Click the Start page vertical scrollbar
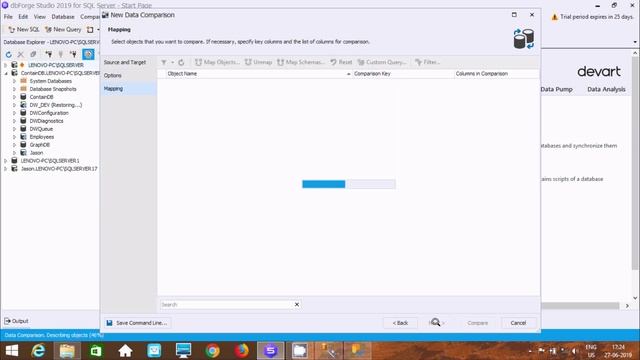Viewport: 640px width, 360px height. coord(635,163)
